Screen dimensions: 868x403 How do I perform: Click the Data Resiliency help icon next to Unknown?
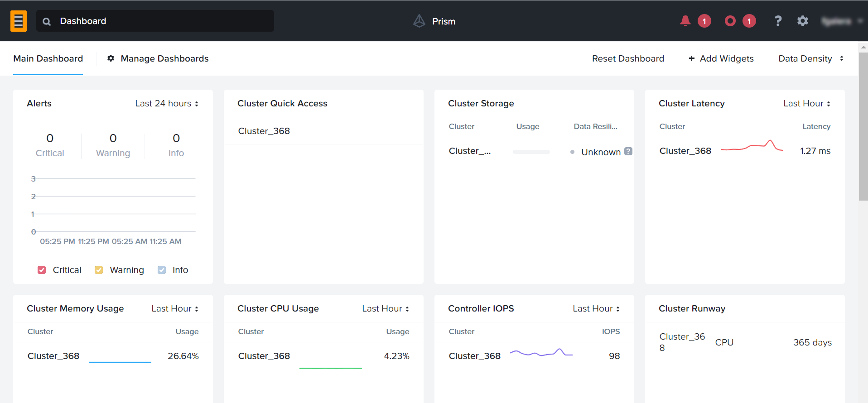(628, 151)
